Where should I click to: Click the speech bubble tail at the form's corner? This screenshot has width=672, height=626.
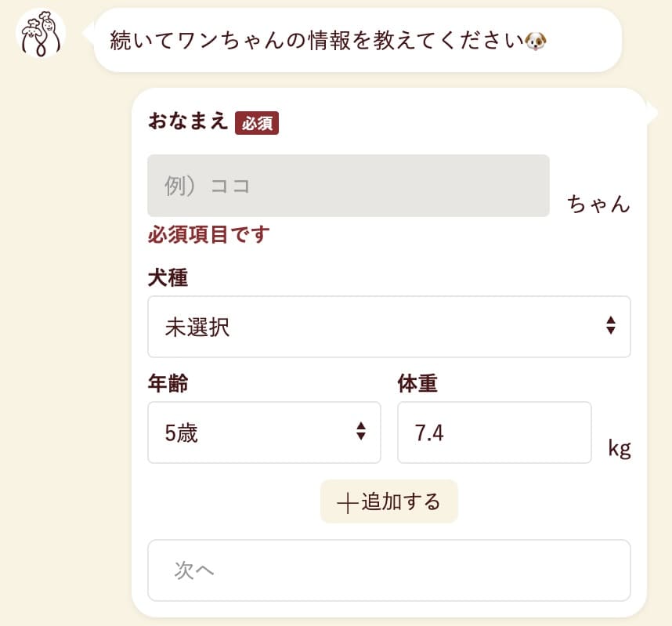[652, 112]
